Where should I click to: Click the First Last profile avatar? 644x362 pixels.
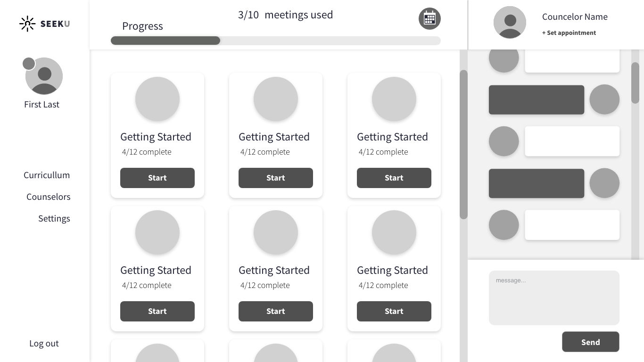44,76
